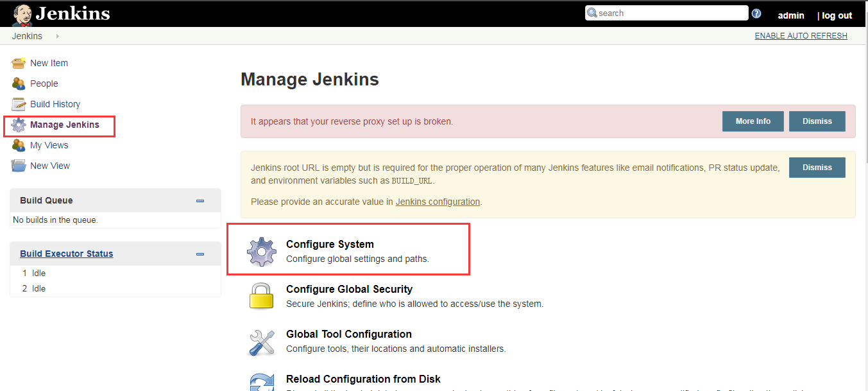Click the Manage Jenkins gear icon in sidebar
Screen dimensions: 868x391
[x=19, y=125]
